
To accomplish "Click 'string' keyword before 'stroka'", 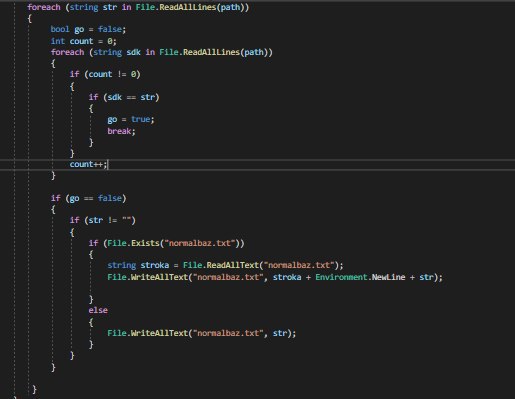I will [122, 265].
